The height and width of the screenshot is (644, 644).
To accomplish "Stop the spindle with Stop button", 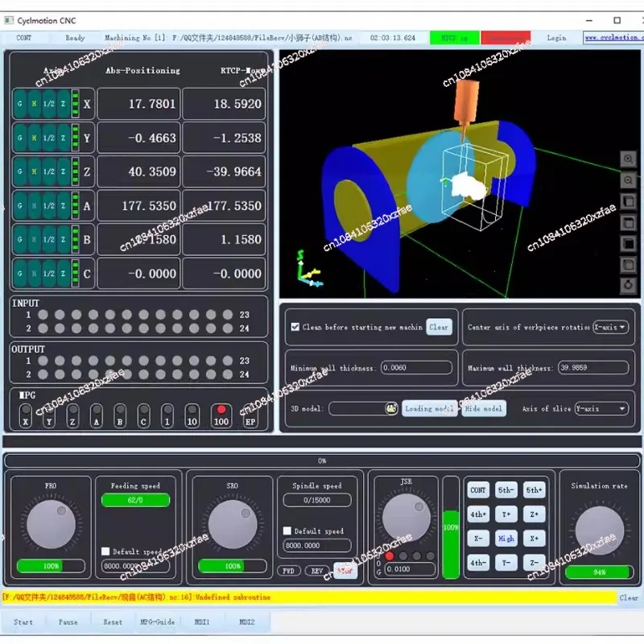I will coord(345,571).
